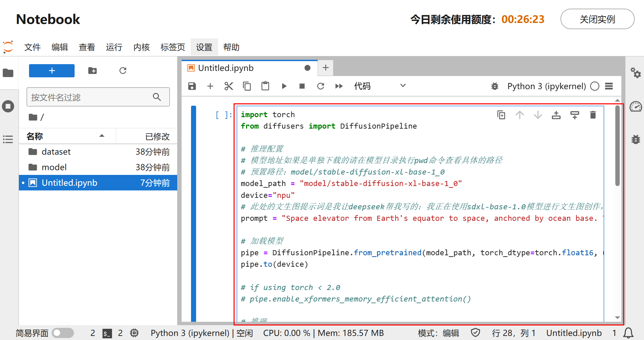The height and width of the screenshot is (340, 644).
Task: Click the blue new launcher plus button
Action: 52,71
